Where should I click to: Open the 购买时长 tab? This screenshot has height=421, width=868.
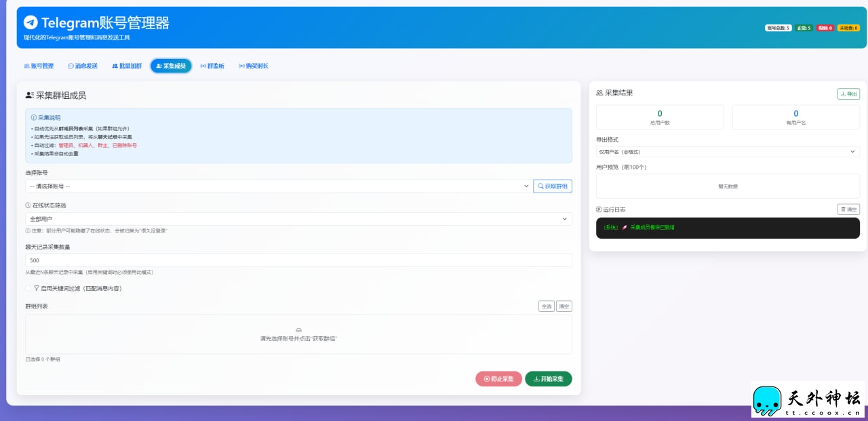pos(254,66)
